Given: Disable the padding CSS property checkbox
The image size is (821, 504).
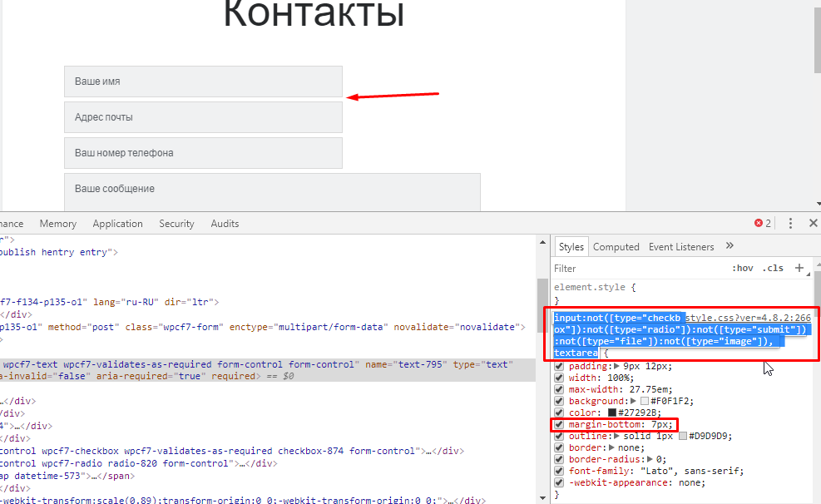Looking at the screenshot, I should click(x=560, y=366).
